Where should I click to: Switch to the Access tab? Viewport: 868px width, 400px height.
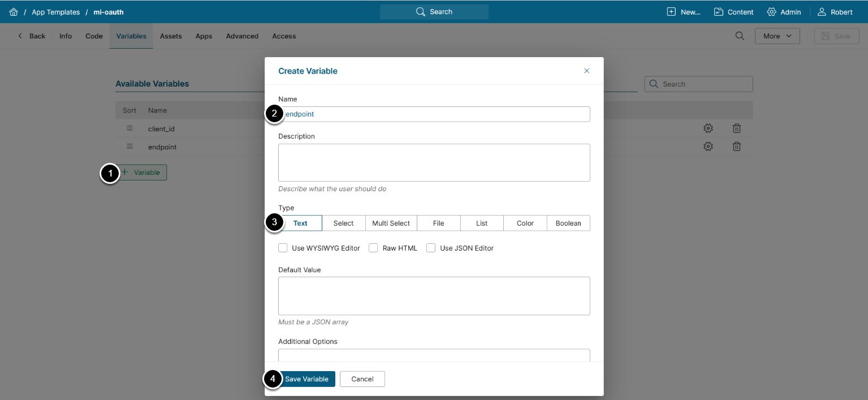[284, 36]
